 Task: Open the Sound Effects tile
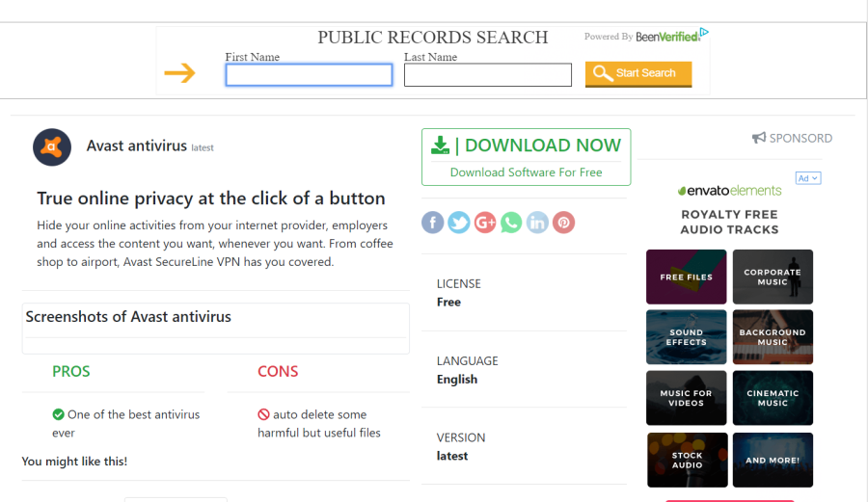click(x=687, y=337)
